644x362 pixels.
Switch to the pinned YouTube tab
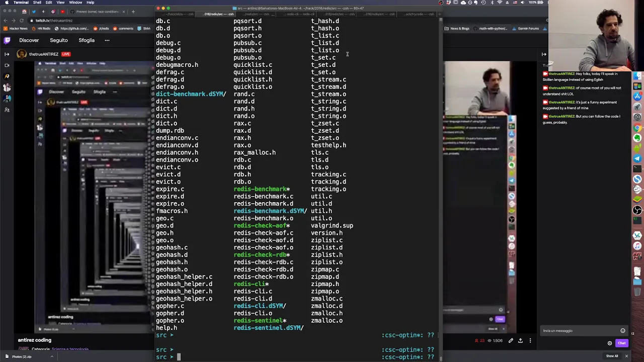point(62,12)
